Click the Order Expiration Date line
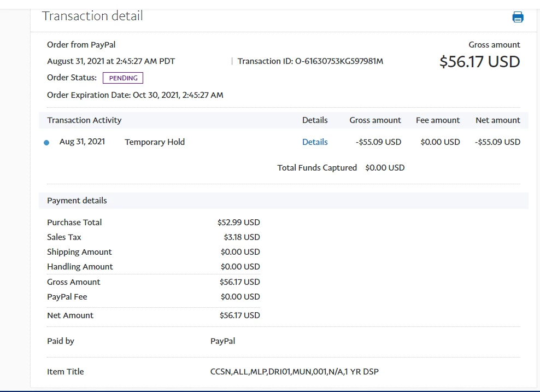Screen dimensions: 540x392 135,95
